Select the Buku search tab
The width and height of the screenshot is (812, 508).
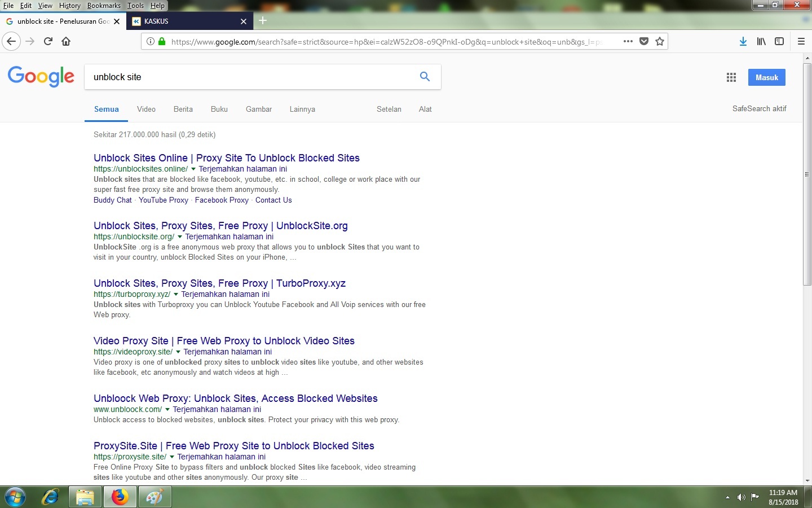219,109
